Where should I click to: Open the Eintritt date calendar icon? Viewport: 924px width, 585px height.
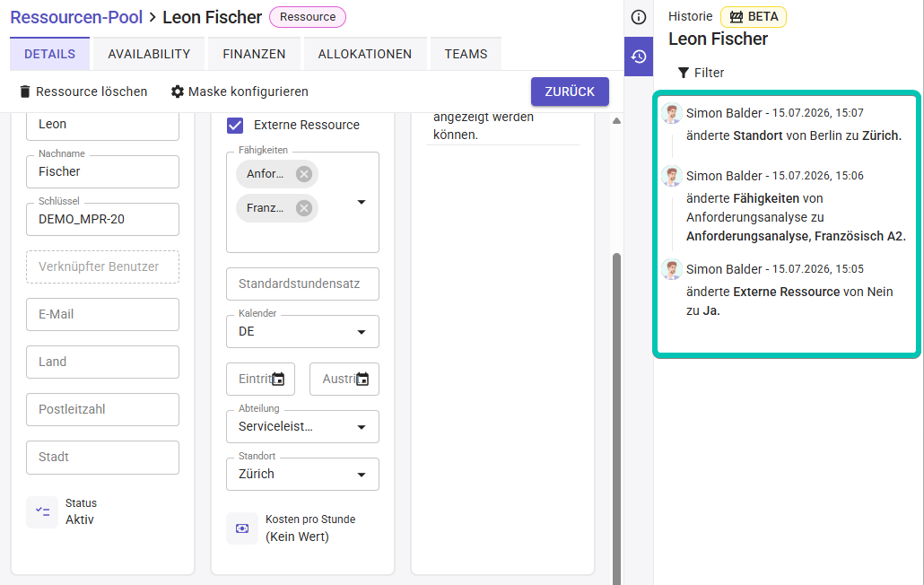[278, 379]
